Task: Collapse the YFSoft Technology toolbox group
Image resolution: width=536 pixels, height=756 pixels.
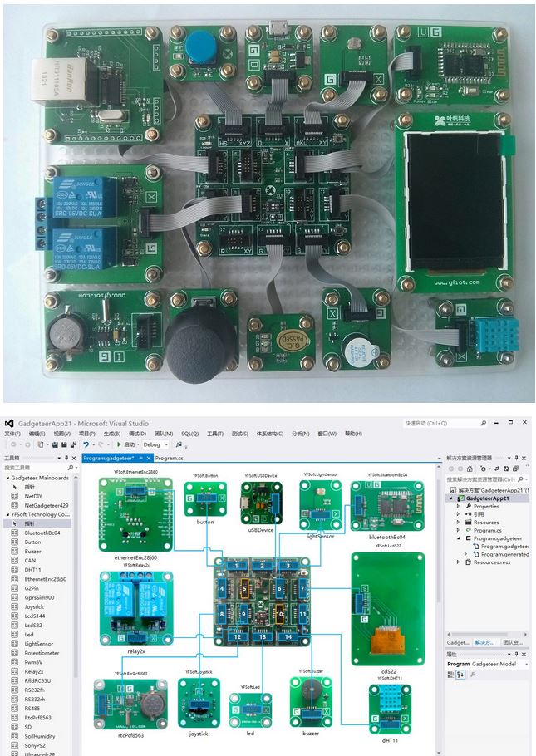Action: 7,514
